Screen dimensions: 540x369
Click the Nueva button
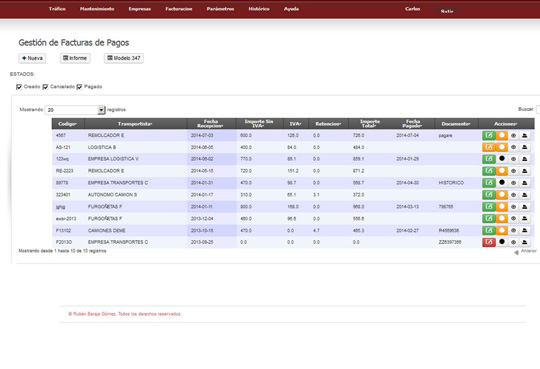[x=32, y=58]
